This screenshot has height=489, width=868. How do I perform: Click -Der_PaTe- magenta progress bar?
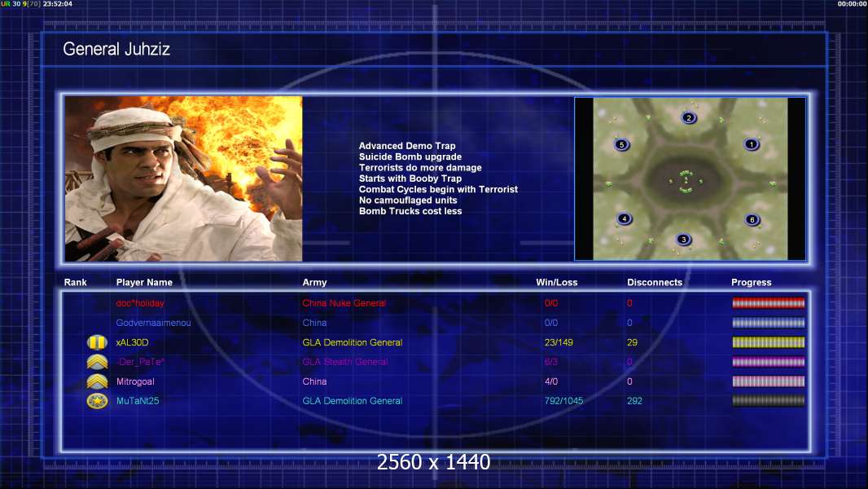point(769,362)
